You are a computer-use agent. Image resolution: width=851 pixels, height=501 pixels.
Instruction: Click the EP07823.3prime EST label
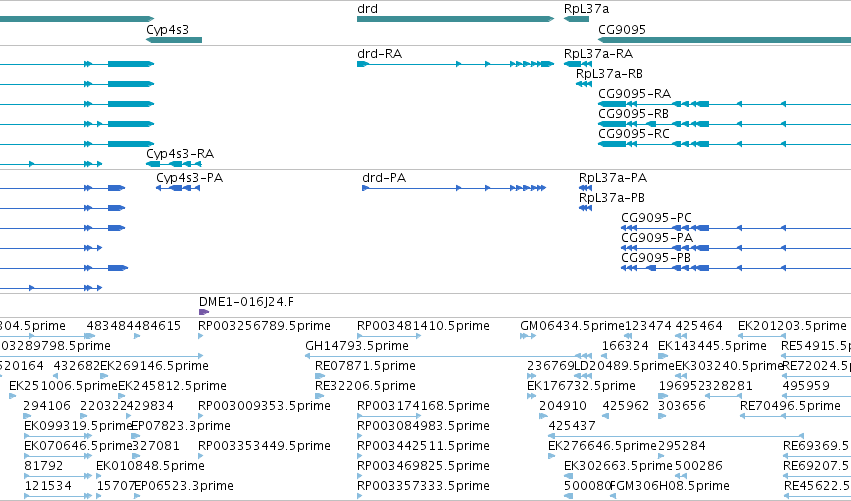click(181, 427)
